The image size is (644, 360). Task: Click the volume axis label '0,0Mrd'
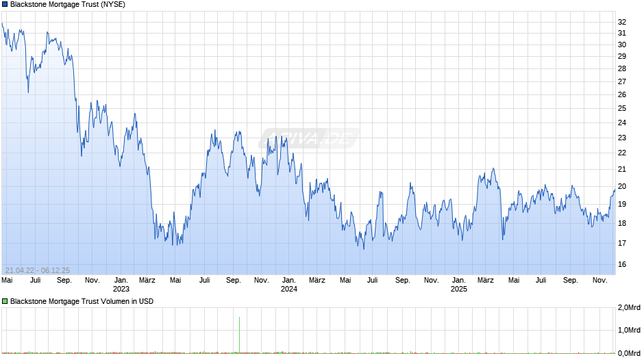629,353
